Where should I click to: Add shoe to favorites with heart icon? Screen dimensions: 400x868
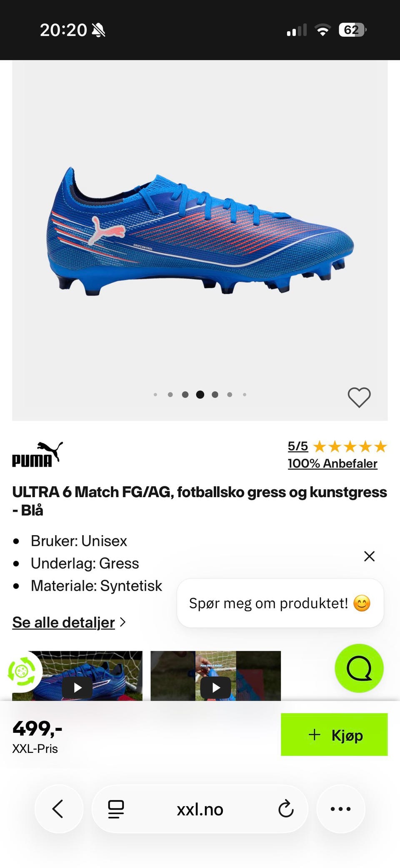[x=359, y=397]
